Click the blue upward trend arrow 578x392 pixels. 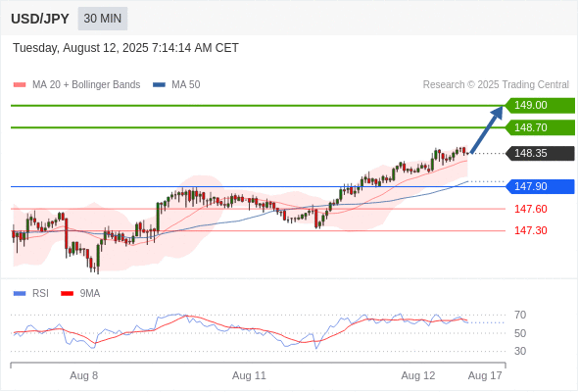pos(487,129)
